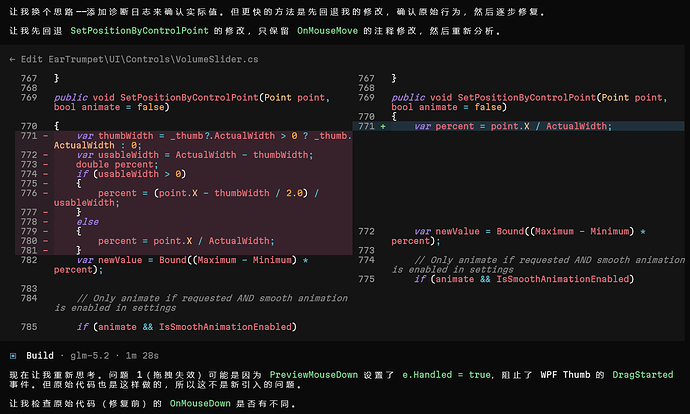Click the removed line var usableWidth in left pane

[x=195, y=155]
